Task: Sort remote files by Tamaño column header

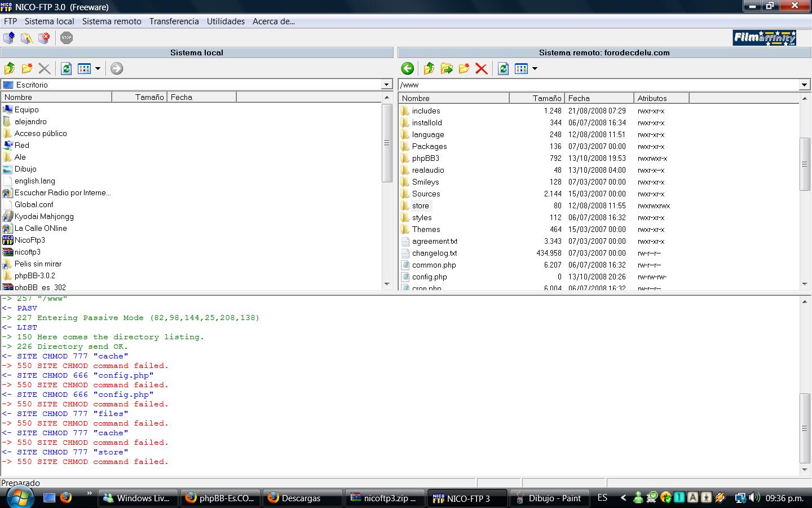Action: pos(537,98)
